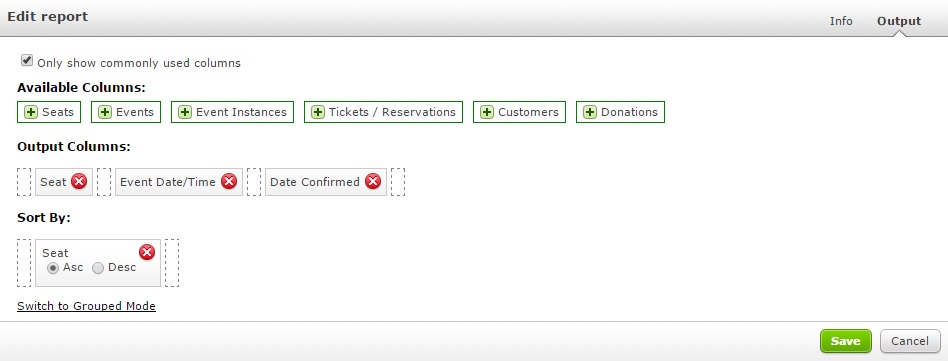
Task: Click the plus icon on Event Instances
Action: coord(185,112)
